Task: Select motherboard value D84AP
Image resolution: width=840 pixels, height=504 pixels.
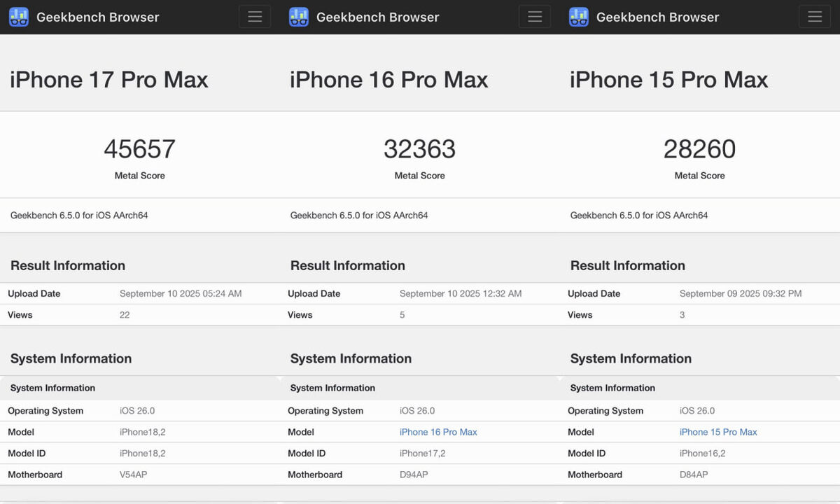Action: click(x=694, y=475)
